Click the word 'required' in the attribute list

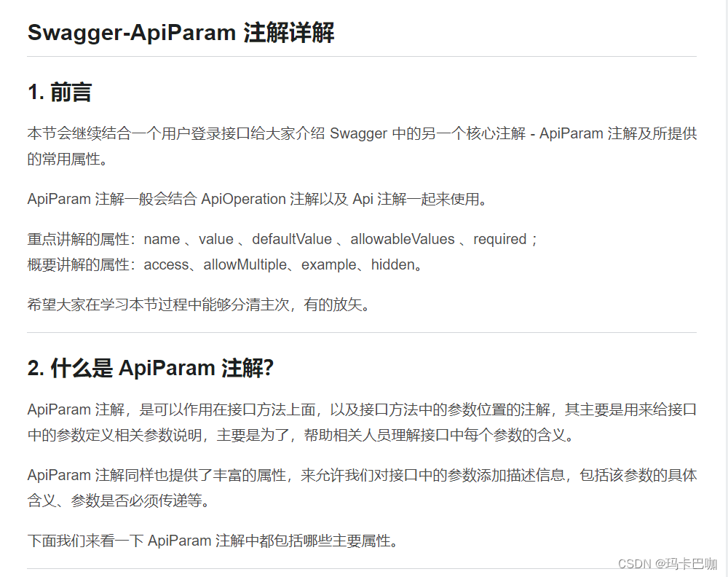pos(499,240)
